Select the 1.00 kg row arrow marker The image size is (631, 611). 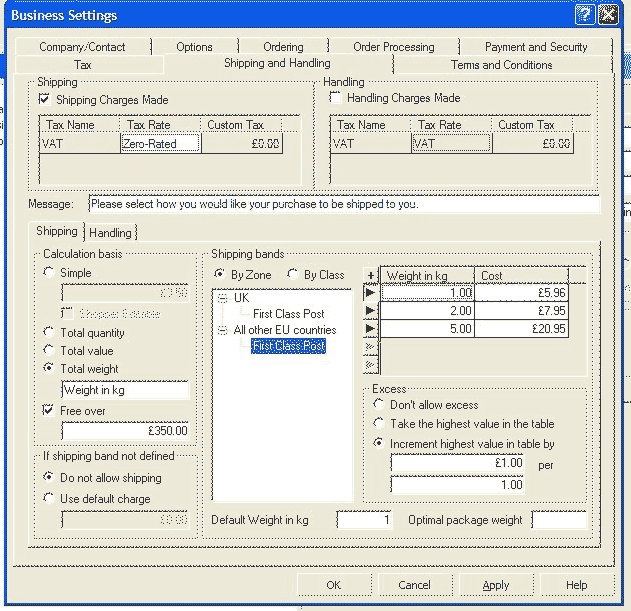click(370, 293)
